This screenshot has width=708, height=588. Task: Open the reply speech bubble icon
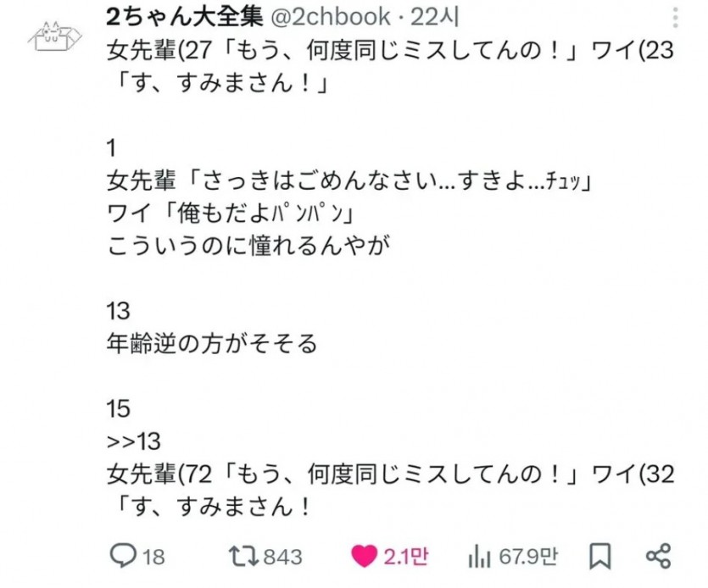coord(123,556)
